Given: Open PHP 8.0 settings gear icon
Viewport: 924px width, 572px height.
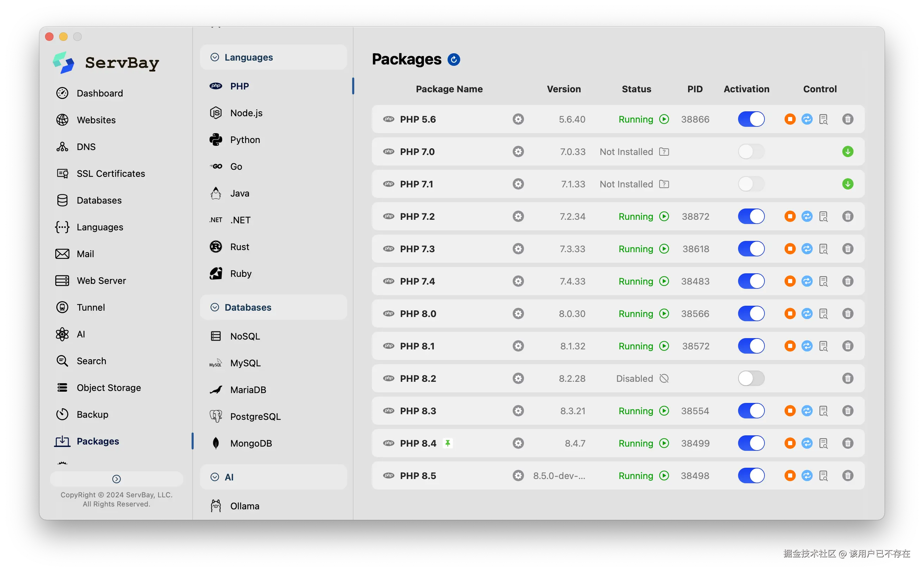Looking at the screenshot, I should (x=518, y=313).
